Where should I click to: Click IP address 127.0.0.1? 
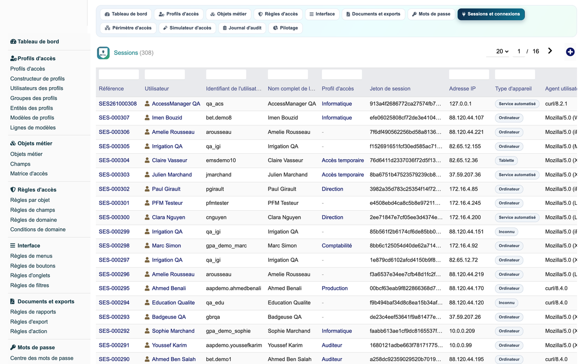pyautogui.click(x=460, y=104)
